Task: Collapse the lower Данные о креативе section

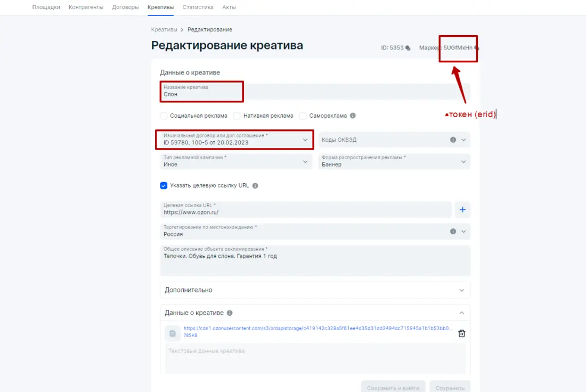Action: click(x=461, y=313)
